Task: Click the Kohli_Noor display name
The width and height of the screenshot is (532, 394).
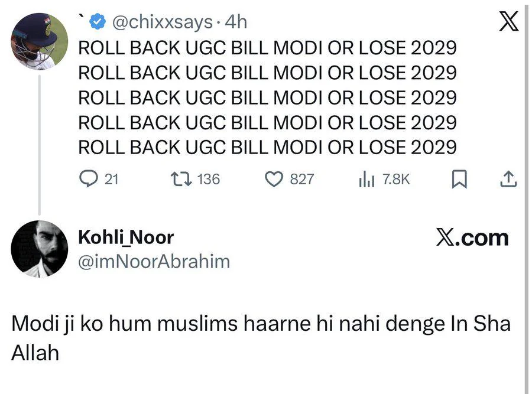Action: tap(126, 237)
